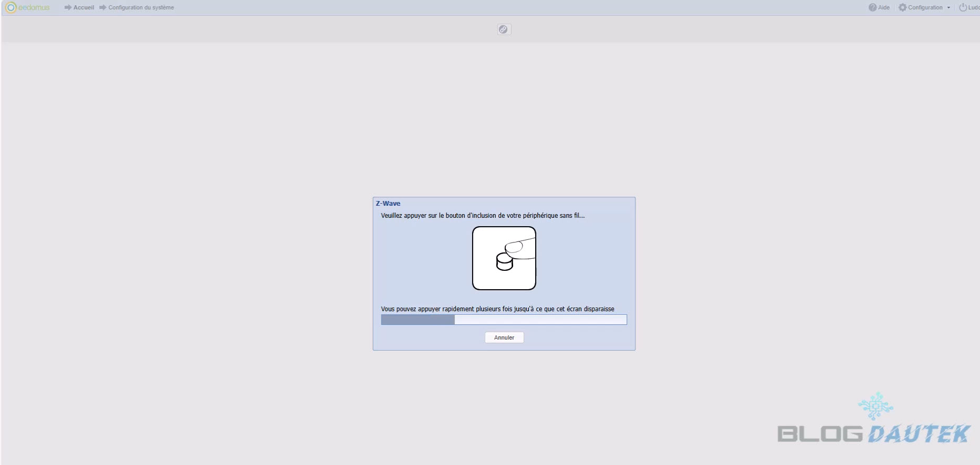Click the arrow icon before Accueil
Viewport: 980px width, 465px height.
click(x=68, y=7)
